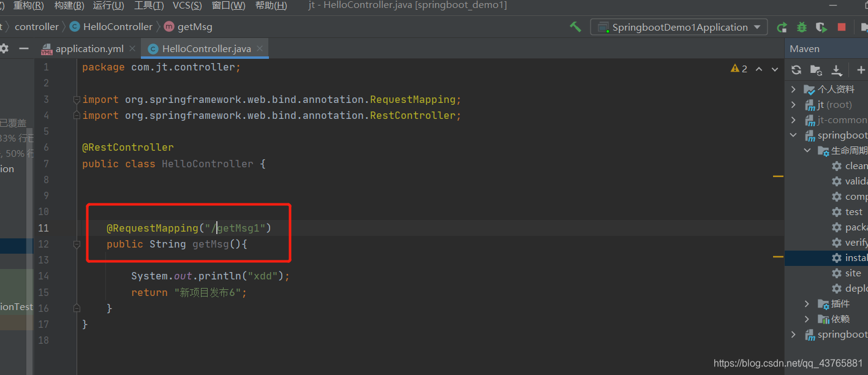Click the green Build project hammer icon
The image size is (868, 375).
click(x=575, y=27)
